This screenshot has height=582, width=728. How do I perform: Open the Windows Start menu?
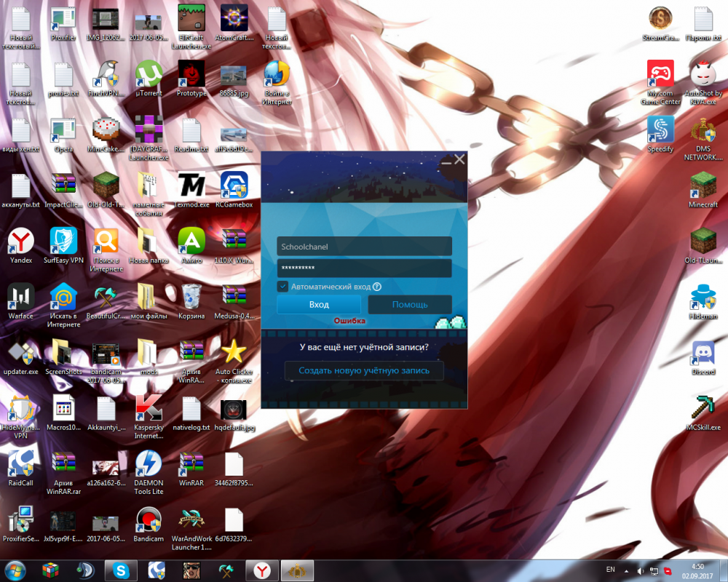15,570
